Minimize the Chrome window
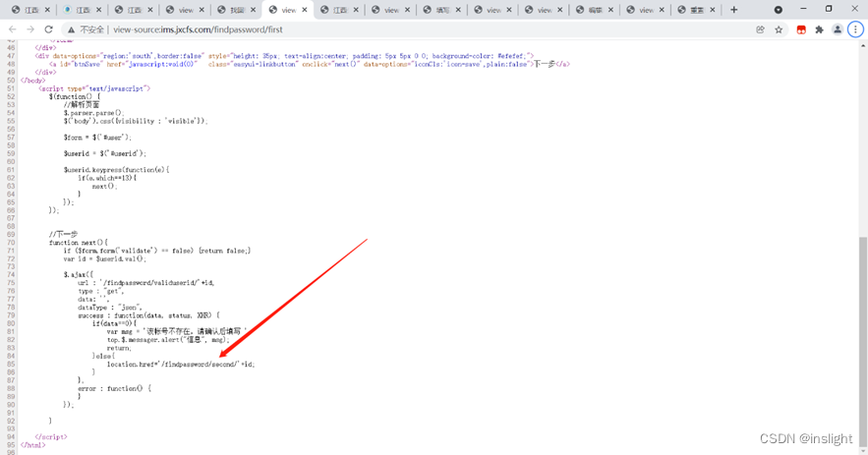The height and width of the screenshot is (455, 868). 803,9
